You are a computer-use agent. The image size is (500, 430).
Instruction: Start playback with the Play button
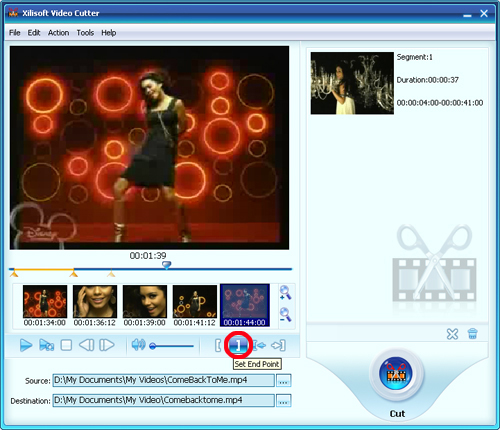[x=26, y=345]
